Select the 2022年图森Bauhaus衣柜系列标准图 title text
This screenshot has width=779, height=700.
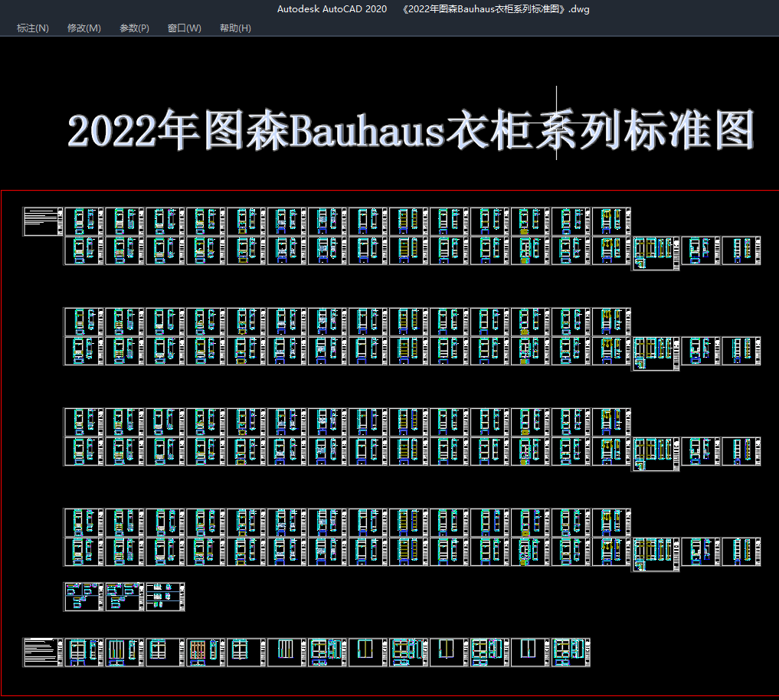coord(411,130)
